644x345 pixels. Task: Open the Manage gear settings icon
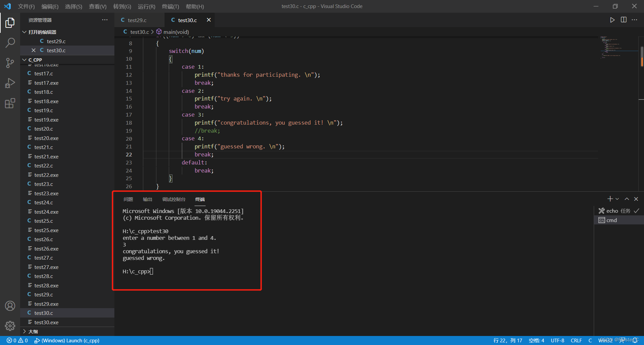(10, 326)
